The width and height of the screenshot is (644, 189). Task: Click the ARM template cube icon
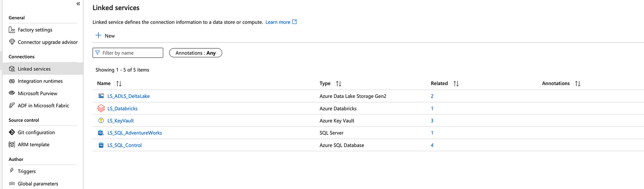click(x=12, y=145)
